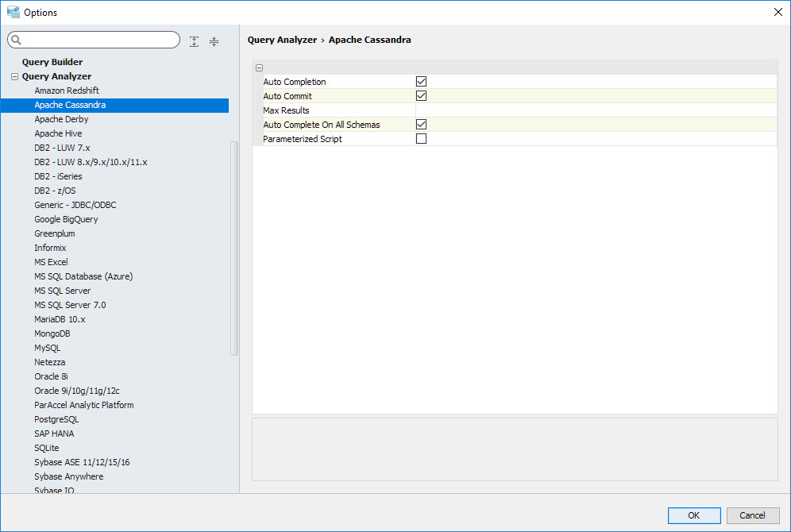Select PostgreSQL in the database list
The height and width of the screenshot is (532, 791).
tap(56, 419)
